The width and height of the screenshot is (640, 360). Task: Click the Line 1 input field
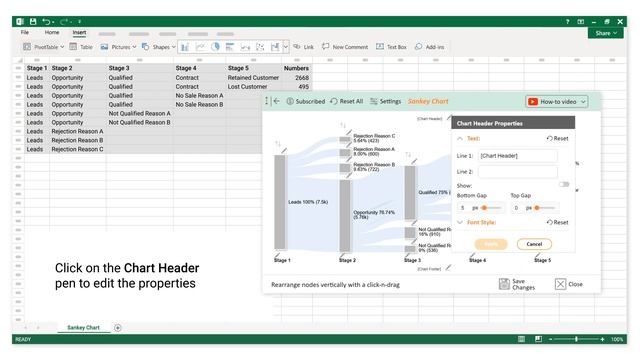click(x=518, y=156)
